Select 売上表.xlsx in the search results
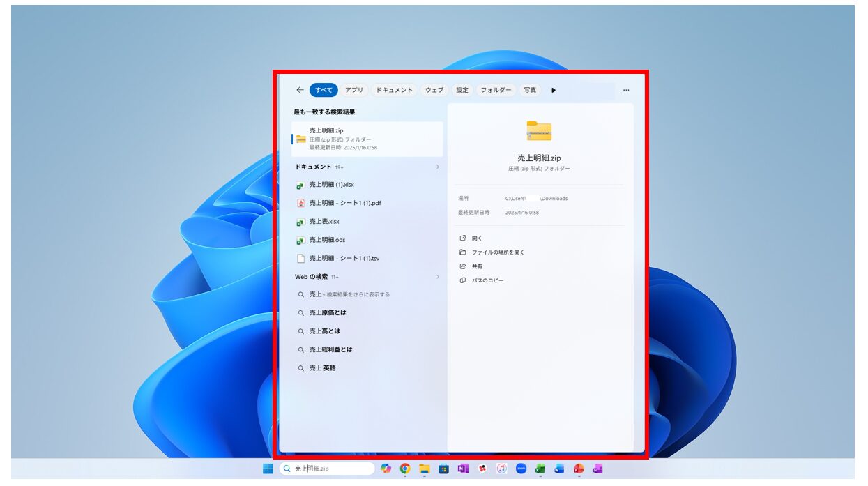The image size is (868, 486). 328,220
